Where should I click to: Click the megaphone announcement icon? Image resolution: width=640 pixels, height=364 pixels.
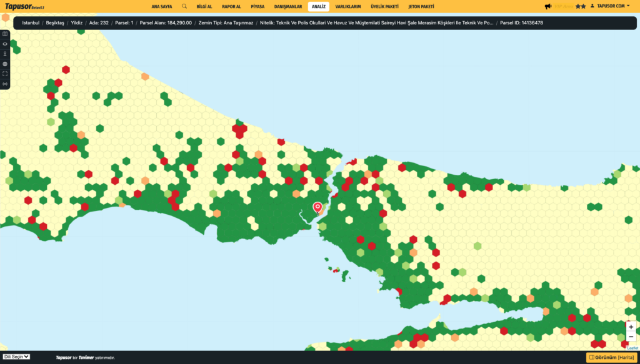click(547, 6)
